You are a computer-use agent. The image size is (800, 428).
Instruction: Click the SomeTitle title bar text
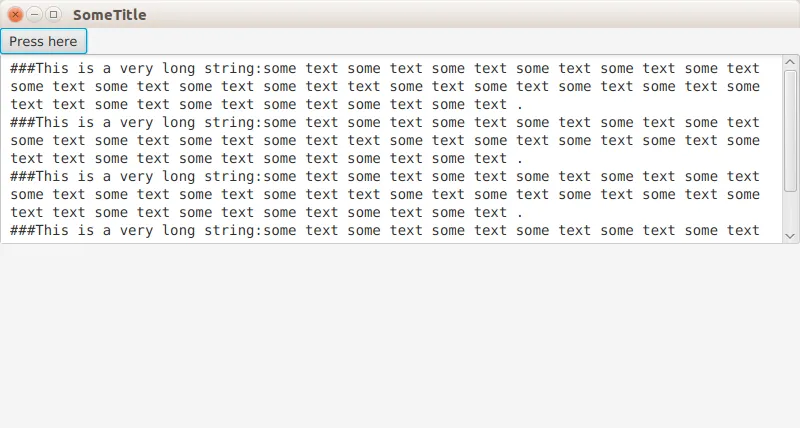tap(109, 15)
